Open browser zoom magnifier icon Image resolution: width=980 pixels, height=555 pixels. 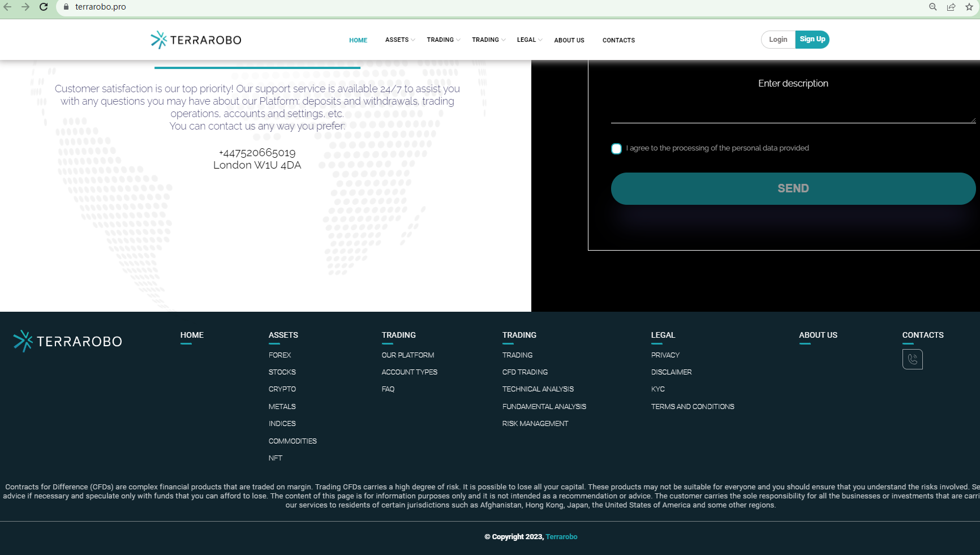[933, 7]
